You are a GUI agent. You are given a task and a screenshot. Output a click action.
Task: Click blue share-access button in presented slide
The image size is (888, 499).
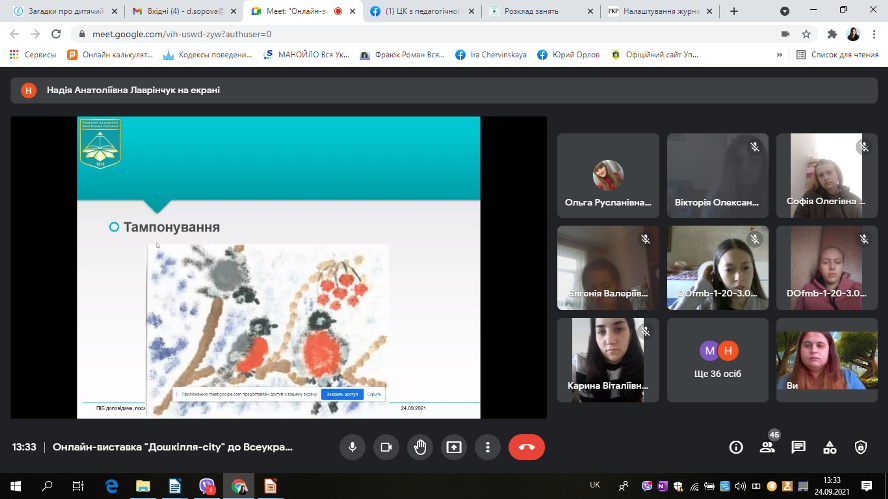click(342, 394)
